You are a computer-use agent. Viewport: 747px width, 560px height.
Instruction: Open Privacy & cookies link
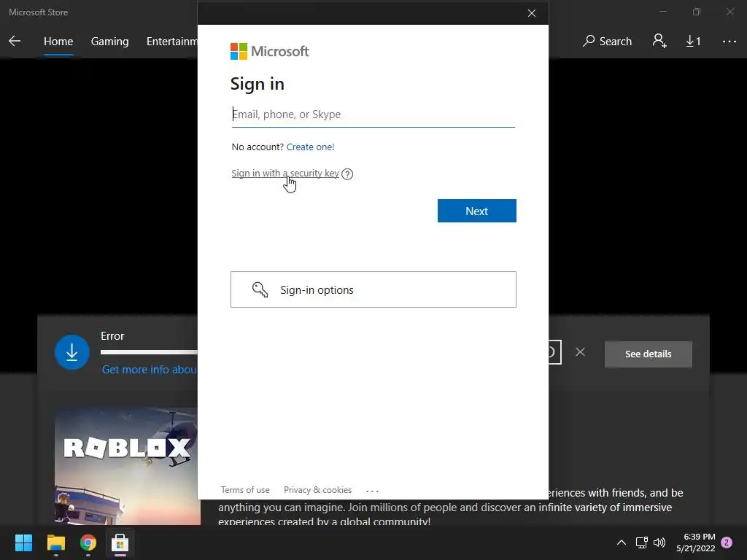coord(317,490)
